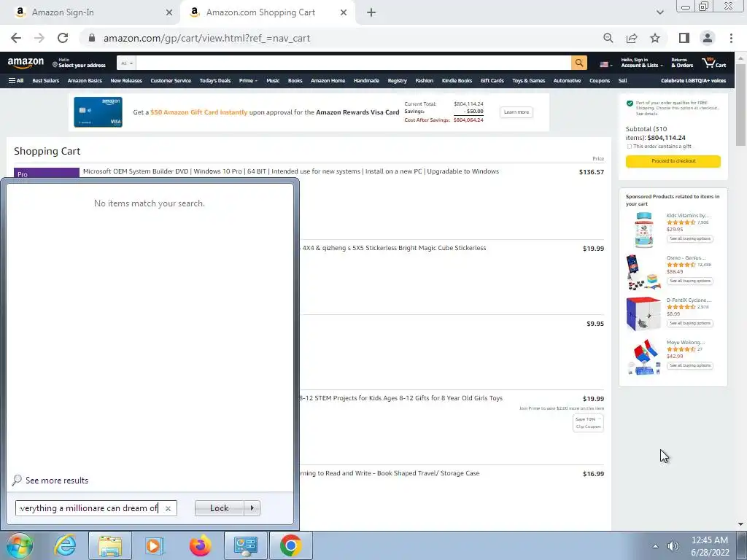The width and height of the screenshot is (747, 560).
Task: Open the Chrome three-dot menu
Action: tap(731, 38)
